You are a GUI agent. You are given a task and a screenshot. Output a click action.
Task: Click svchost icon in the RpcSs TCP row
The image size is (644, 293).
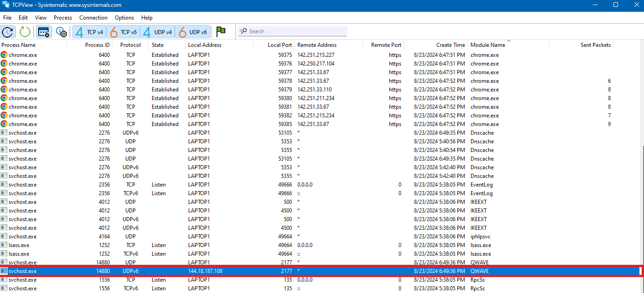pyautogui.click(x=4, y=280)
